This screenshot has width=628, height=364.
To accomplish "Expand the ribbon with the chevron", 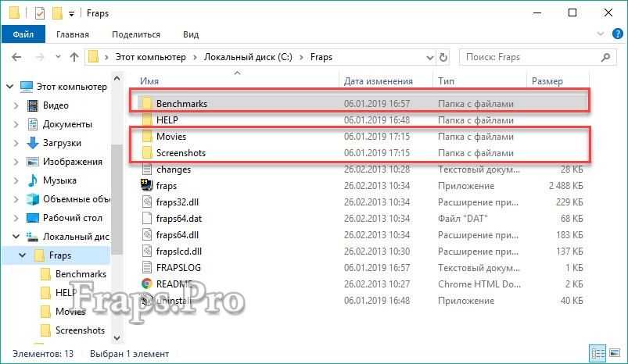I will 601,34.
